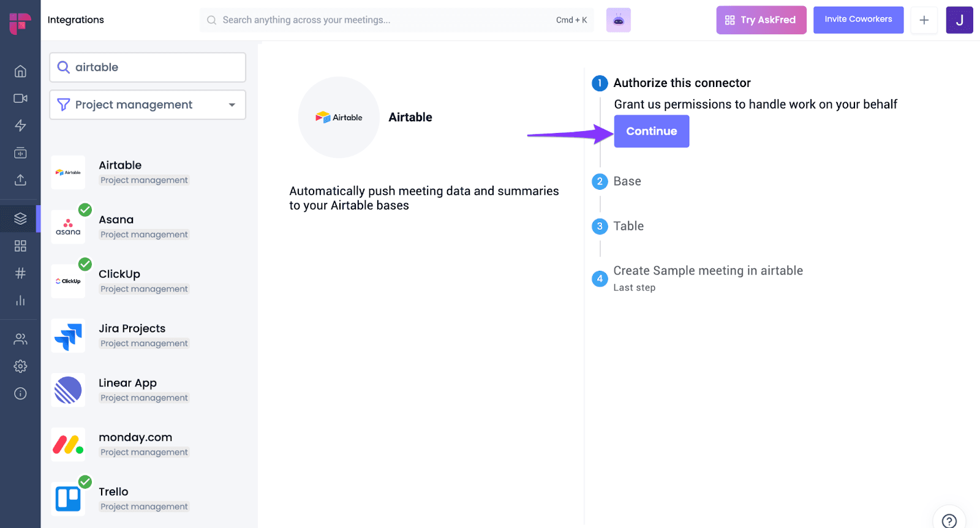Focus the global meetings search bar

(x=397, y=20)
